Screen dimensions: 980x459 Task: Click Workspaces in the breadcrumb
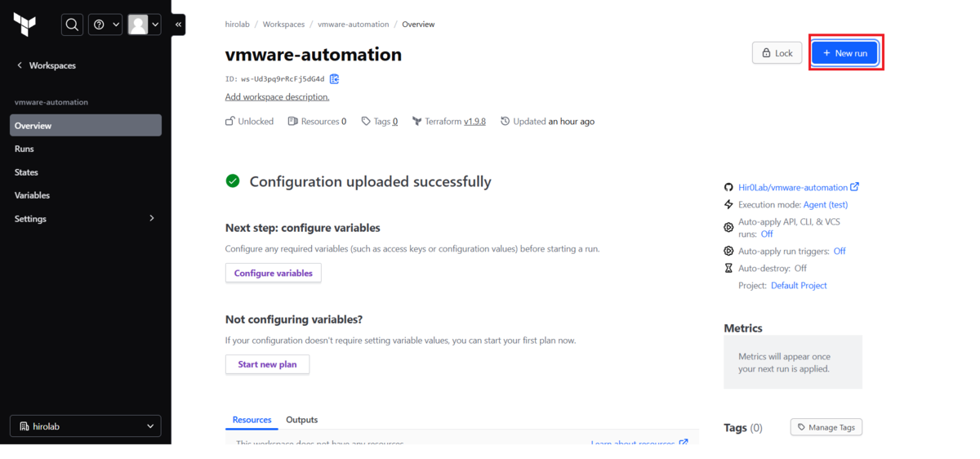click(x=283, y=25)
